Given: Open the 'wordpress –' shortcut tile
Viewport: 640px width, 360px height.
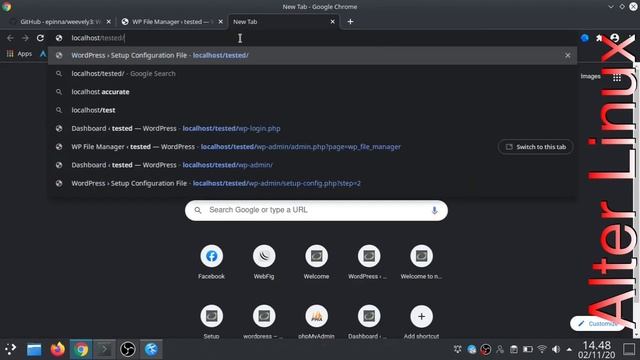Looking at the screenshot, I should tap(264, 322).
